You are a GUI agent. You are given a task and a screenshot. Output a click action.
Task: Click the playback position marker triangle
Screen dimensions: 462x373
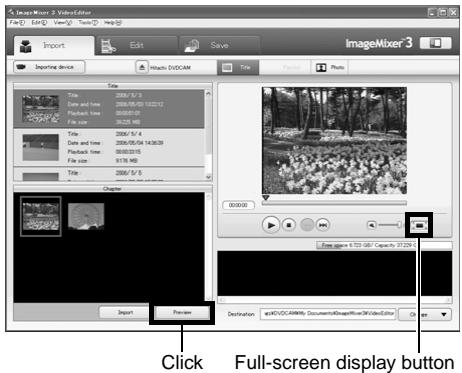pos(266,198)
